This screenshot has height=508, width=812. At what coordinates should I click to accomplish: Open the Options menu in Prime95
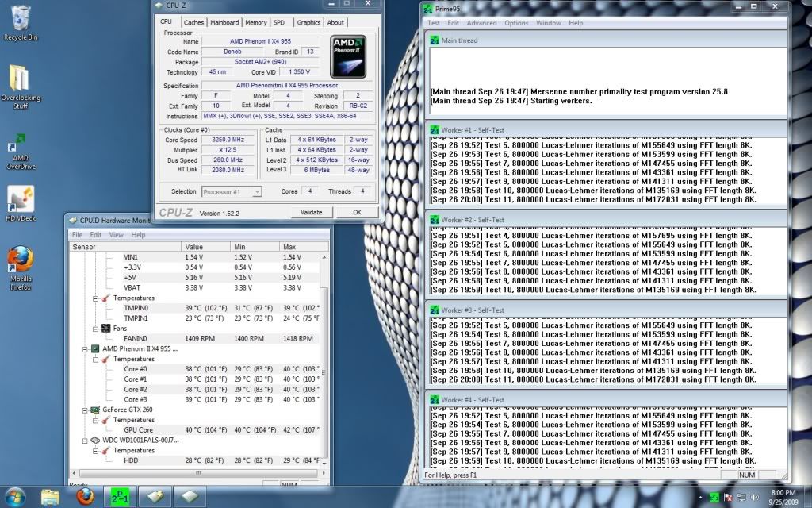tap(516, 22)
